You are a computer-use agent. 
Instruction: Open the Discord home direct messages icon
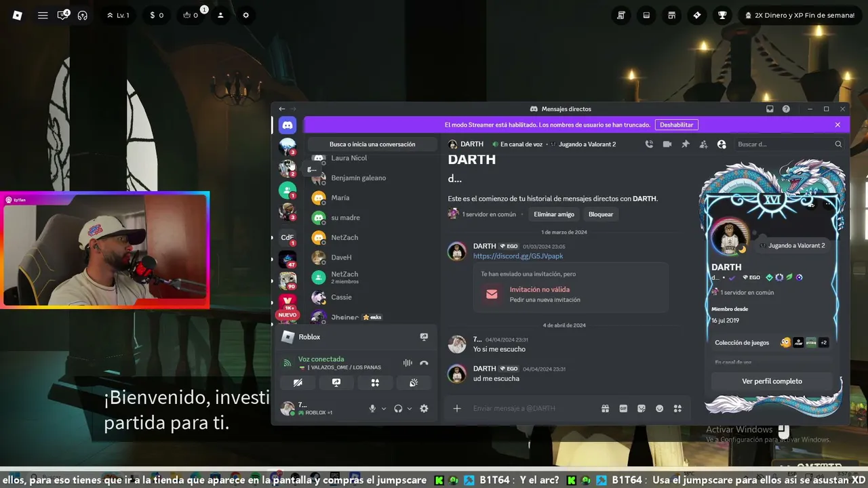tap(288, 125)
